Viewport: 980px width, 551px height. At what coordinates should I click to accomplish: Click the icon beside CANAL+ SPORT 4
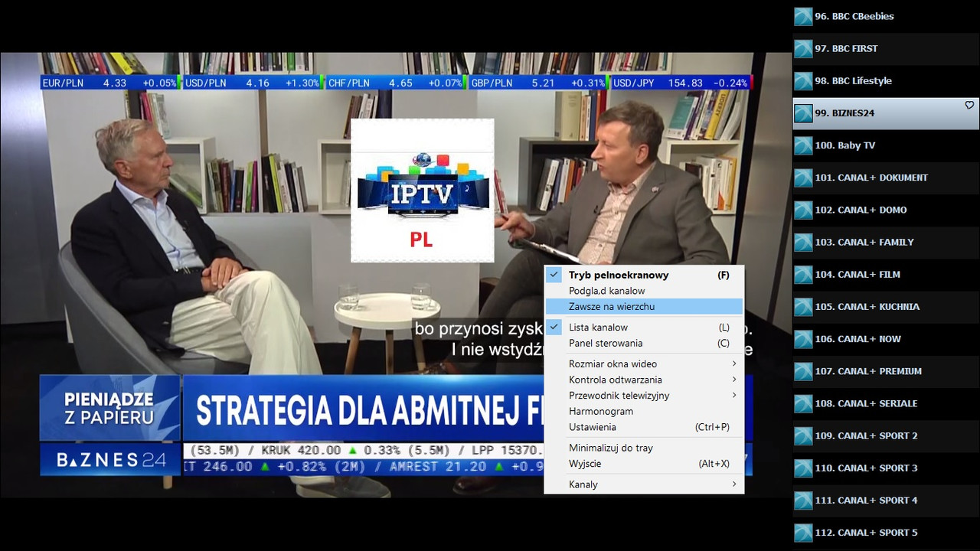[803, 500]
